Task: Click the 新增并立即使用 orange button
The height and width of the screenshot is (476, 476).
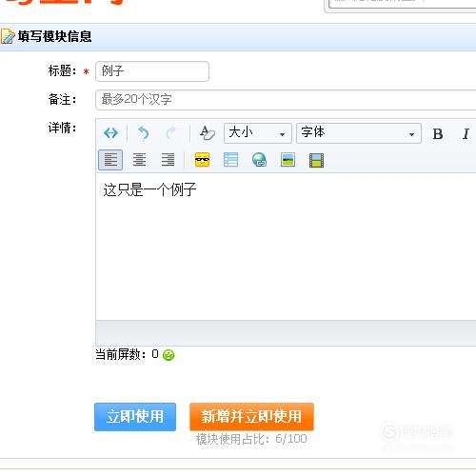Action: click(x=251, y=417)
